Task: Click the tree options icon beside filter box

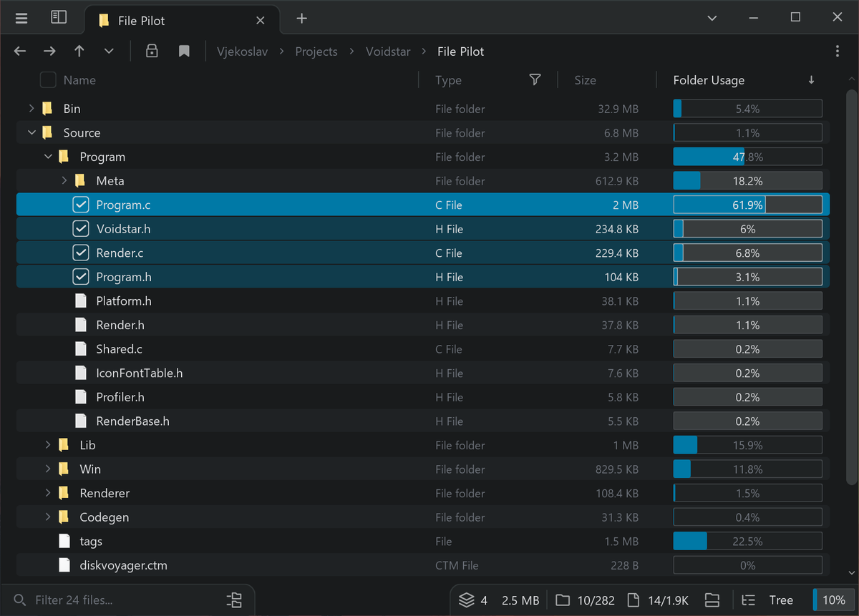Action: (234, 600)
